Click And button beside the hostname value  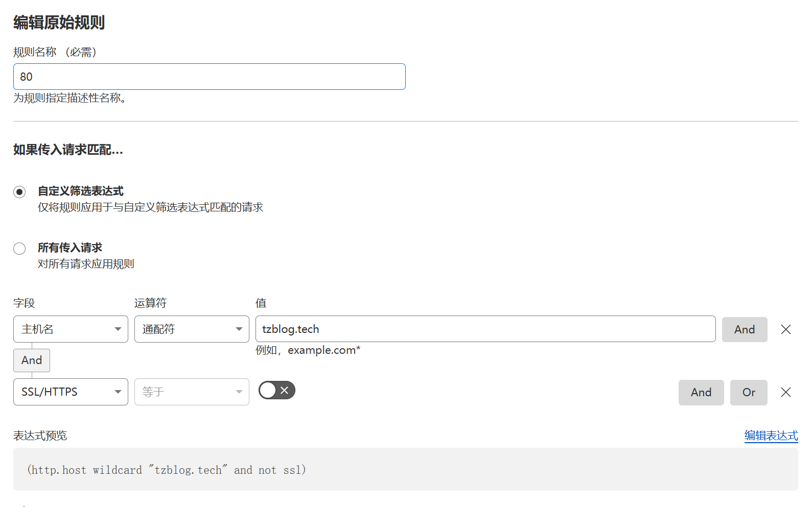point(744,329)
